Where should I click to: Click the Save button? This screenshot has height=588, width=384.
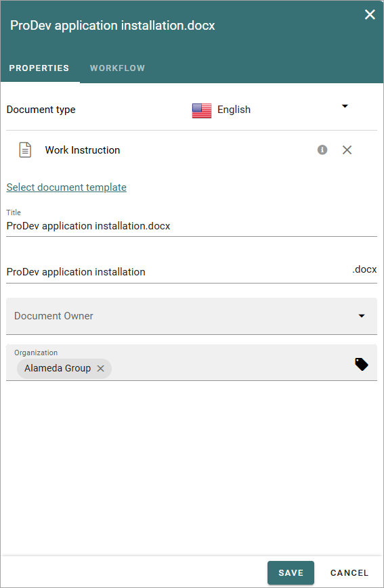(291, 572)
